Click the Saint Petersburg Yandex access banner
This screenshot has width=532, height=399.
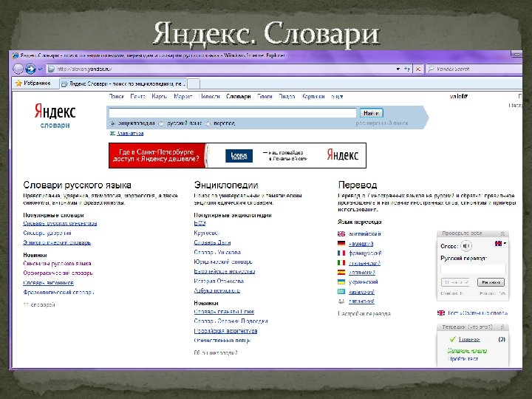pos(237,155)
